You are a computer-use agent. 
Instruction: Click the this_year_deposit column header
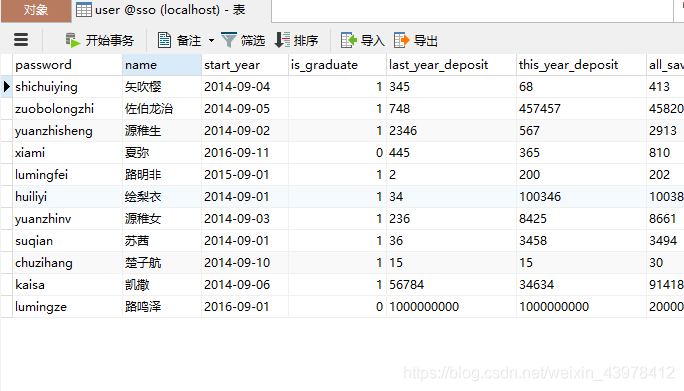click(581, 65)
